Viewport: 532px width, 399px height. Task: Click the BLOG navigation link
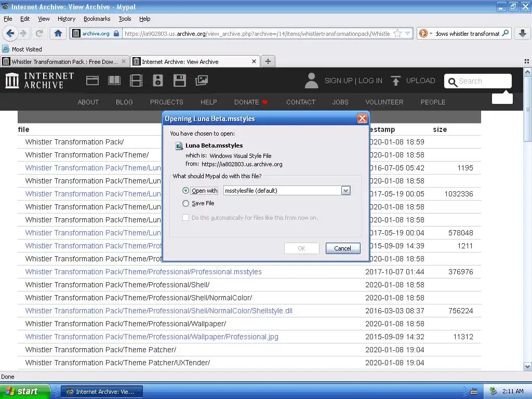tap(124, 102)
